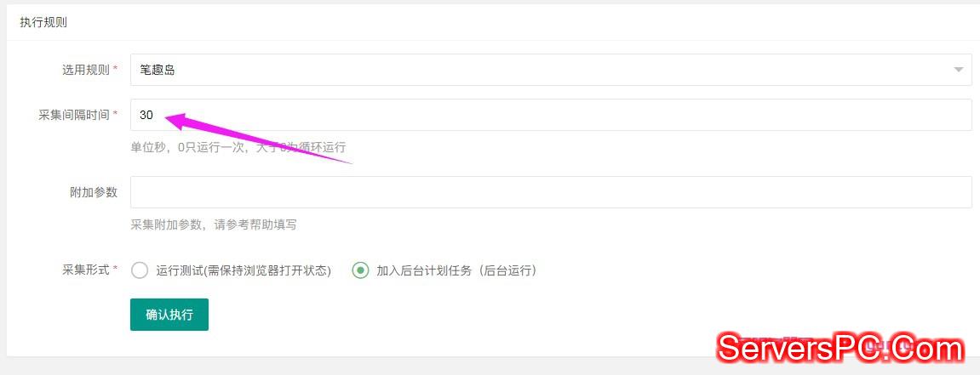Select the 加入后台计划任务 radio button
980x375 pixels.
[x=360, y=270]
